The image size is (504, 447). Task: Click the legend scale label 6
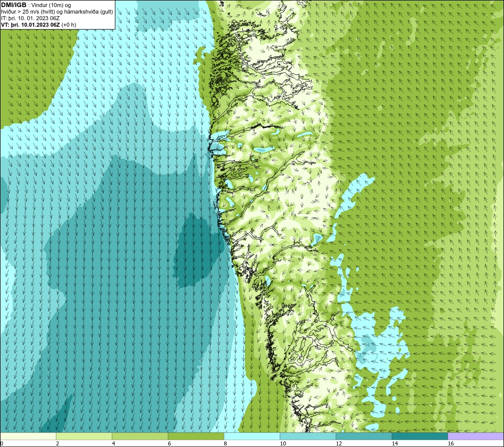tap(169, 443)
